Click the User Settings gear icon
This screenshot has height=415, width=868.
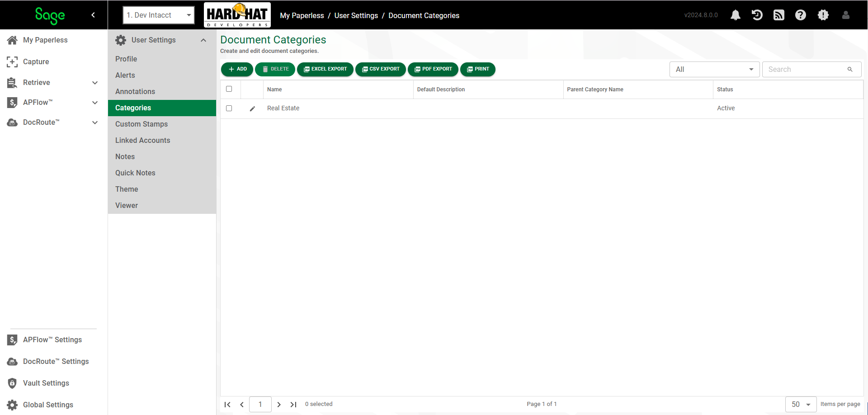click(121, 40)
